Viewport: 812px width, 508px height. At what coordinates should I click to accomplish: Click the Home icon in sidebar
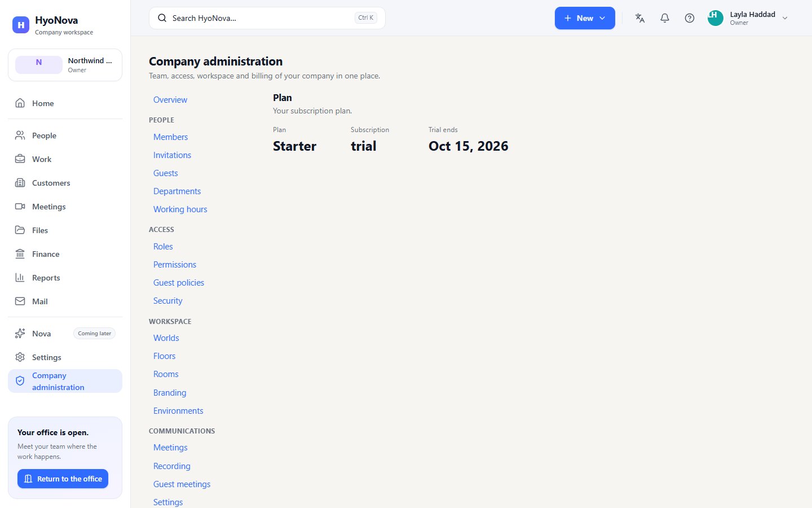coord(20,103)
